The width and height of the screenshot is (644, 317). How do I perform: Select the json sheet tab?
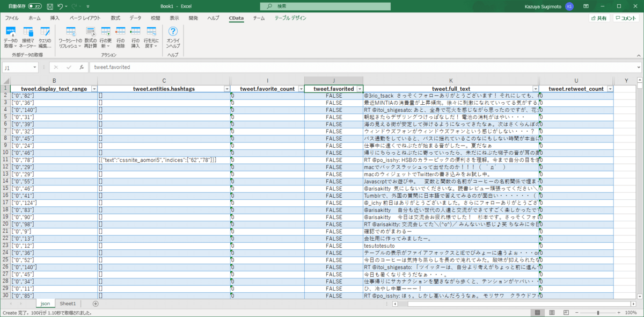45,304
